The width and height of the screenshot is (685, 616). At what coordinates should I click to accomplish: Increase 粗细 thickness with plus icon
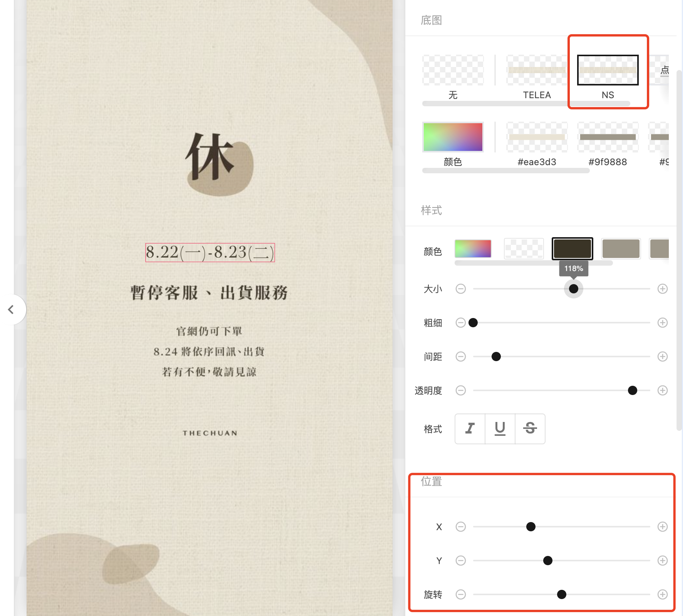pos(662,323)
